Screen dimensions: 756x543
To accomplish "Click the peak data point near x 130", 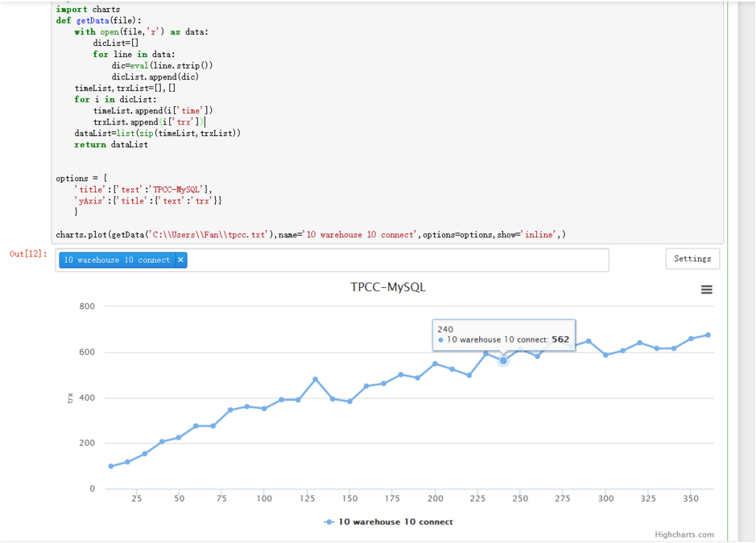I will coord(316,380).
